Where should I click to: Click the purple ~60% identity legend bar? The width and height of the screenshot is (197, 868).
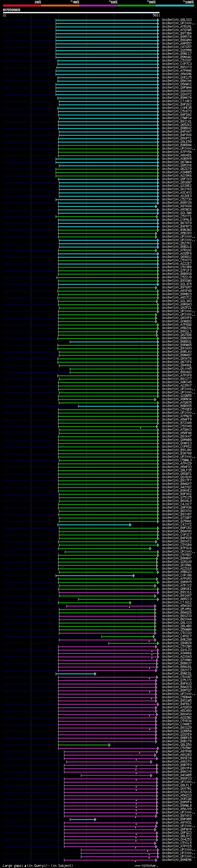98,6
